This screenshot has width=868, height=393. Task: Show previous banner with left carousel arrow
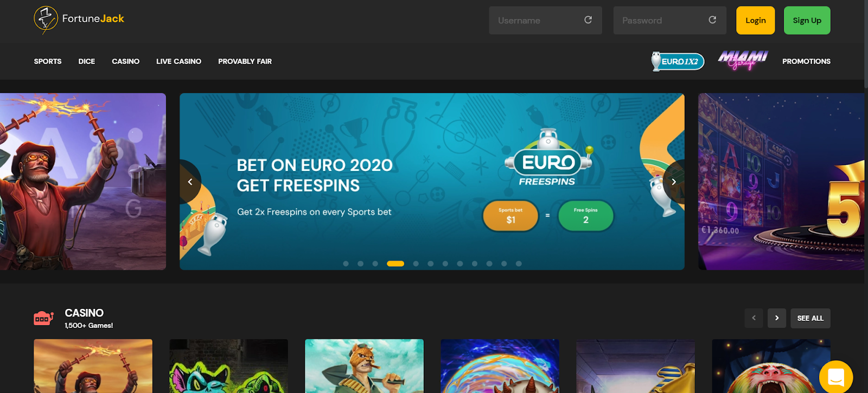(190, 182)
